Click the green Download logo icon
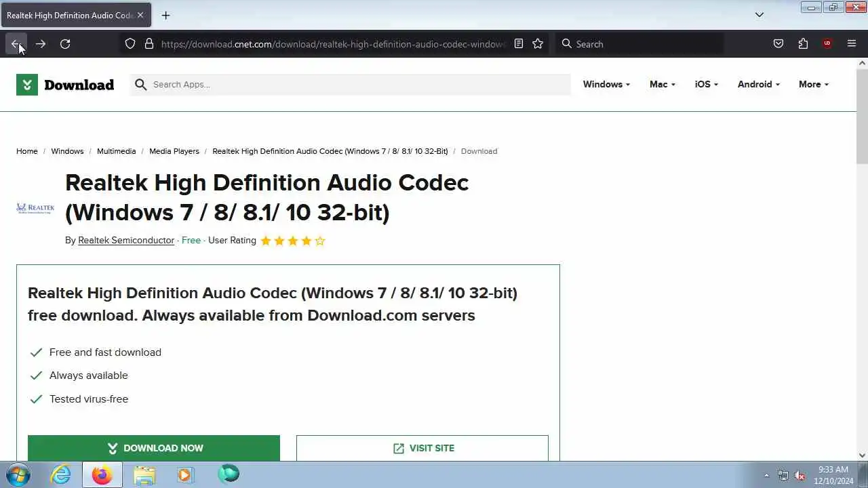 [x=27, y=85]
